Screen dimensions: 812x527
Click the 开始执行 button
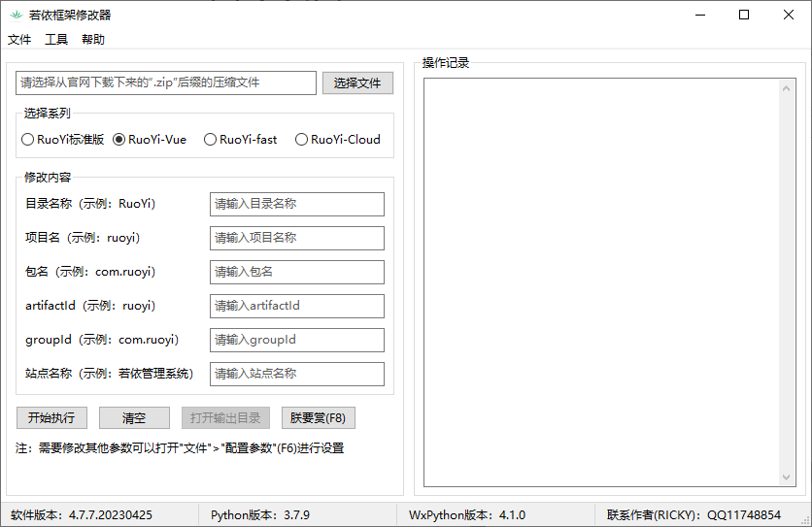(x=51, y=417)
